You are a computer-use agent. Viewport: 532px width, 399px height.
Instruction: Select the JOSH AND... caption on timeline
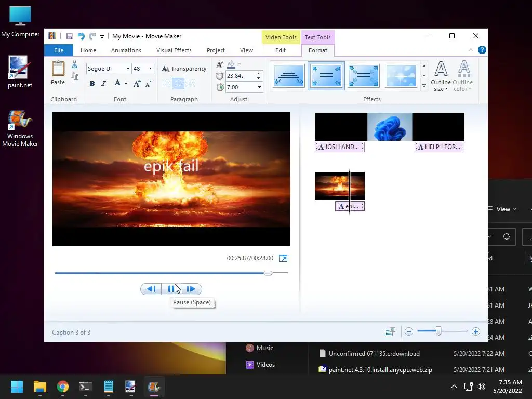[x=340, y=147]
